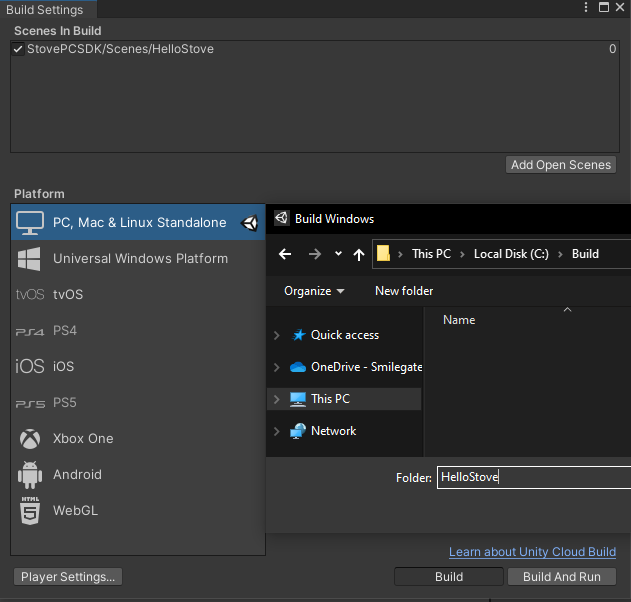Select PC, Mac & Linux Standalone platform
Viewport: 631px width, 602px height.
[138, 223]
